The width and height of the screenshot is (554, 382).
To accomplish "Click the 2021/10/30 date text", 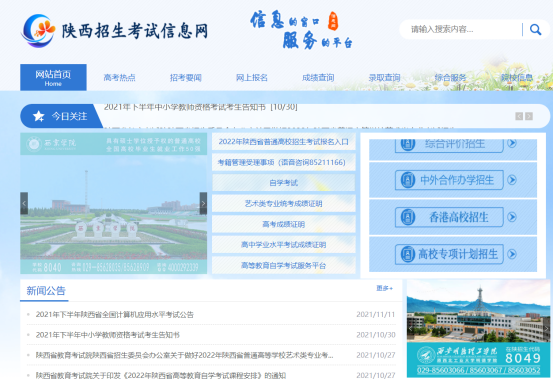I will (x=376, y=335).
